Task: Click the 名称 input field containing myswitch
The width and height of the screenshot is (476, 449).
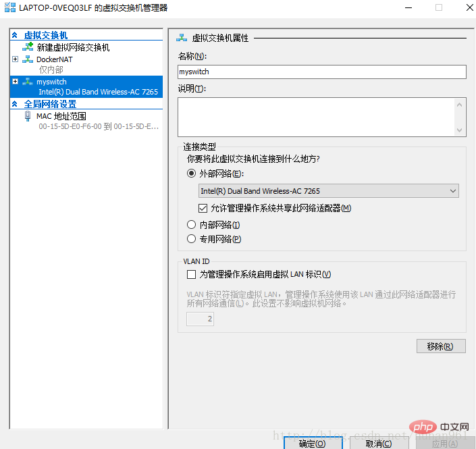Action: tap(322, 72)
